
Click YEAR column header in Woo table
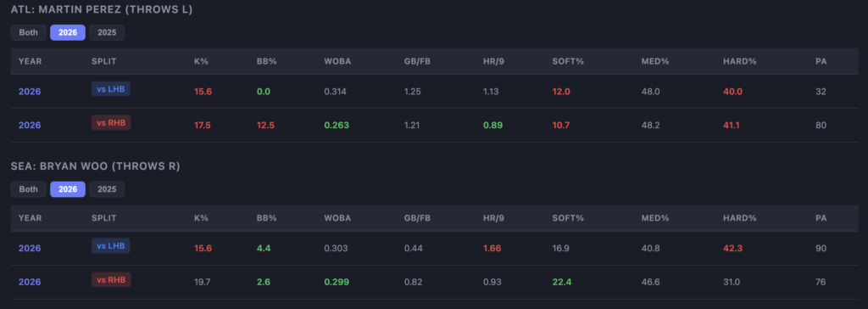30,218
